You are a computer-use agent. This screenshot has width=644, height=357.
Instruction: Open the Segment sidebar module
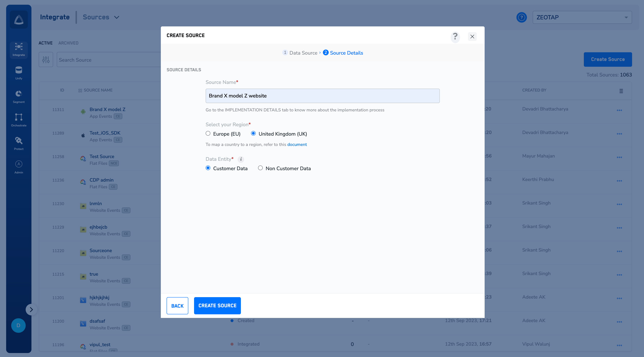[19, 97]
